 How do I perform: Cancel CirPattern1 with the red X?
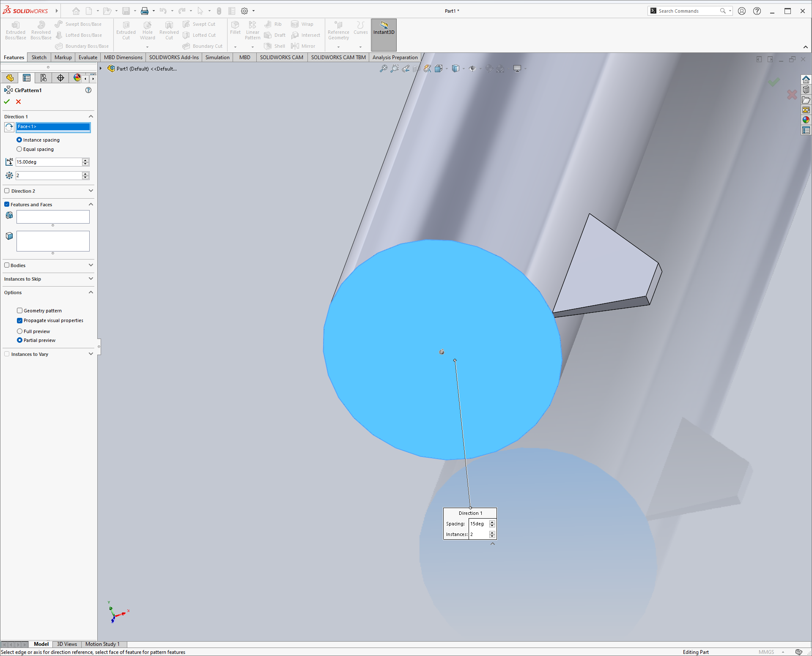point(18,101)
